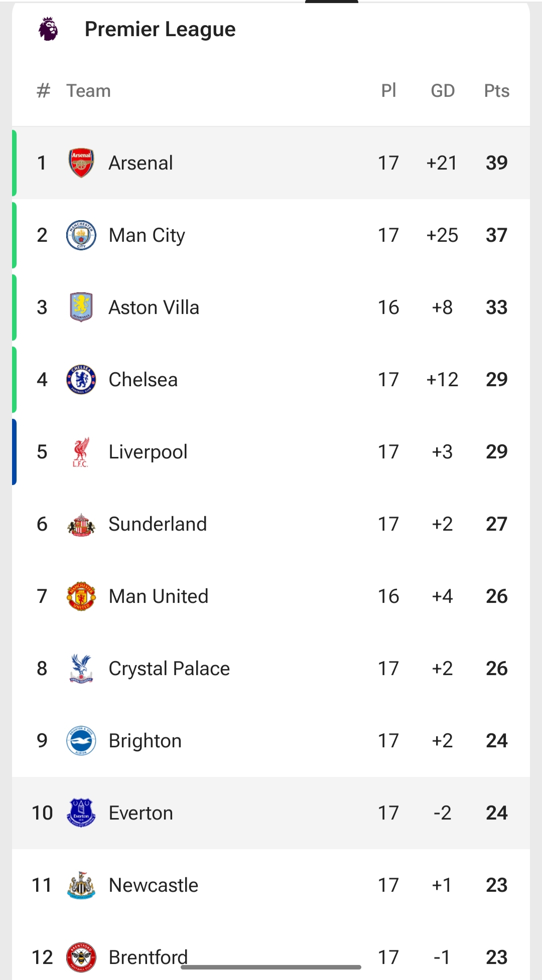Click the Arsenal club crest
Screen dimensions: 542x980
(x=81, y=163)
